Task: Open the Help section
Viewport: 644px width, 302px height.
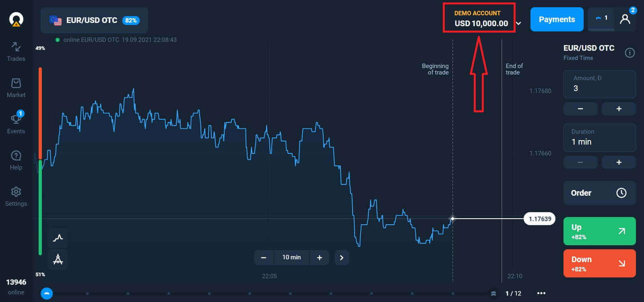Action: click(x=16, y=159)
